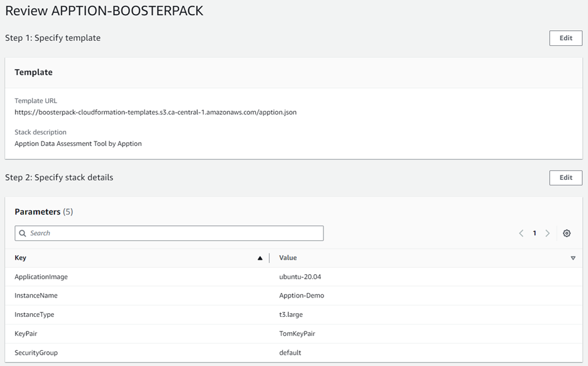
Task: Go to the previous parameters page
Action: [x=521, y=233]
